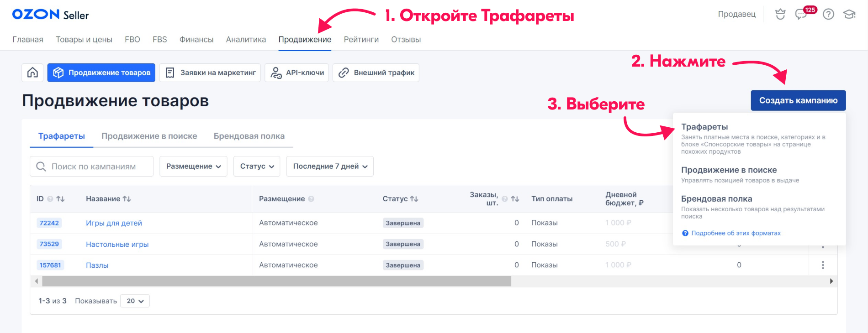This screenshot has width=868, height=333.
Task: Click 1-3 из 3 pagination text
Action: 53,301
